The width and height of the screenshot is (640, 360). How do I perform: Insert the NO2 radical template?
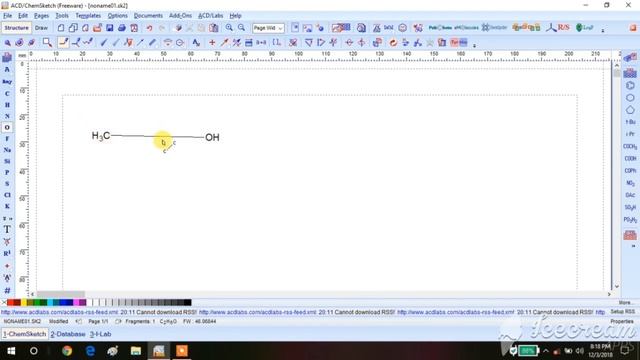point(630,183)
